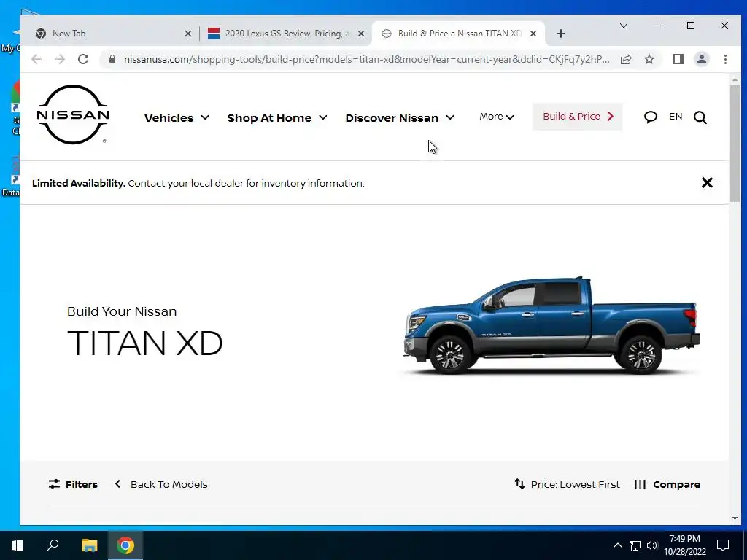Open the Filters sliders icon
Screen dimensions: 747x560
coord(54,484)
